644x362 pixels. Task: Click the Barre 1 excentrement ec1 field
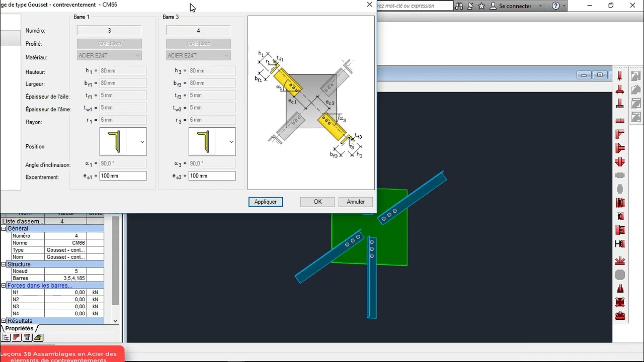click(x=123, y=176)
